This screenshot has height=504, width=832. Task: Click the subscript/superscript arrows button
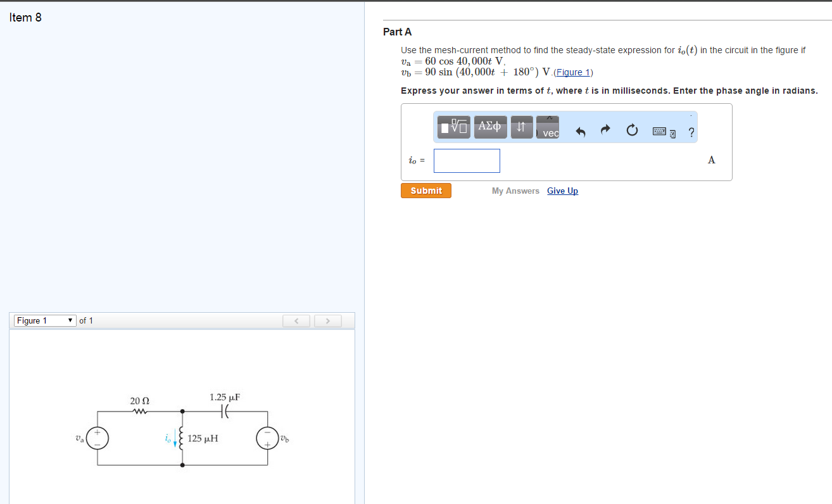[521, 127]
